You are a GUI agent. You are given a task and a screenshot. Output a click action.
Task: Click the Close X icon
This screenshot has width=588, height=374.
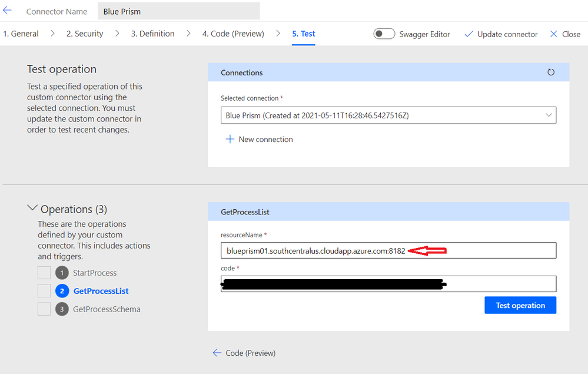click(553, 34)
